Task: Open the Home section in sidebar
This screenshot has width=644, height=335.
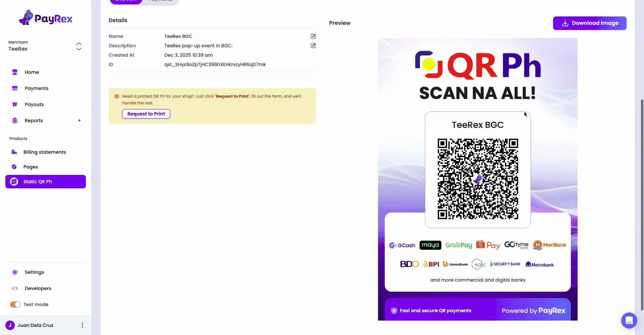Action: coord(32,72)
